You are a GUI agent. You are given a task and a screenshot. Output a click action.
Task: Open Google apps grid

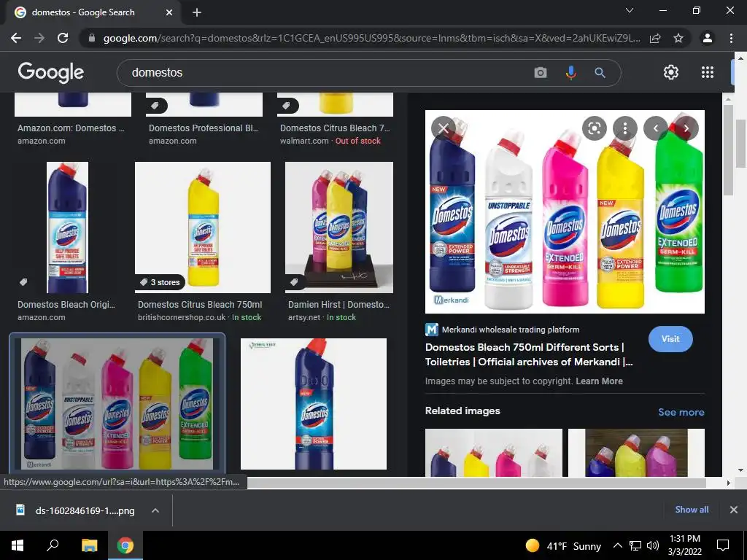pyautogui.click(x=708, y=72)
